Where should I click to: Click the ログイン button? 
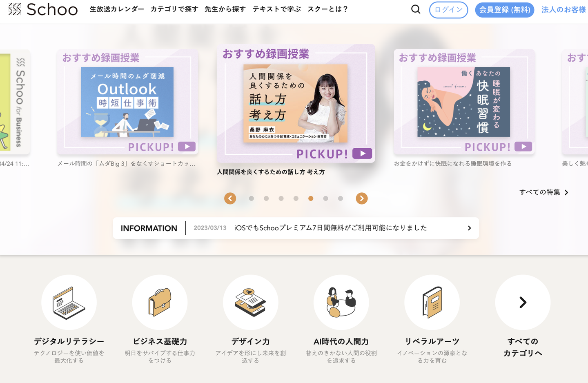click(x=448, y=10)
